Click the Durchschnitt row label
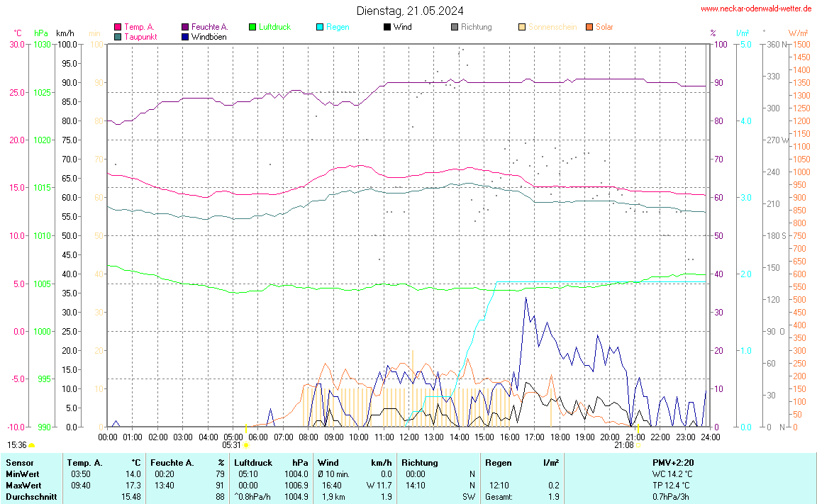This screenshot has height=504, width=817. [30, 497]
